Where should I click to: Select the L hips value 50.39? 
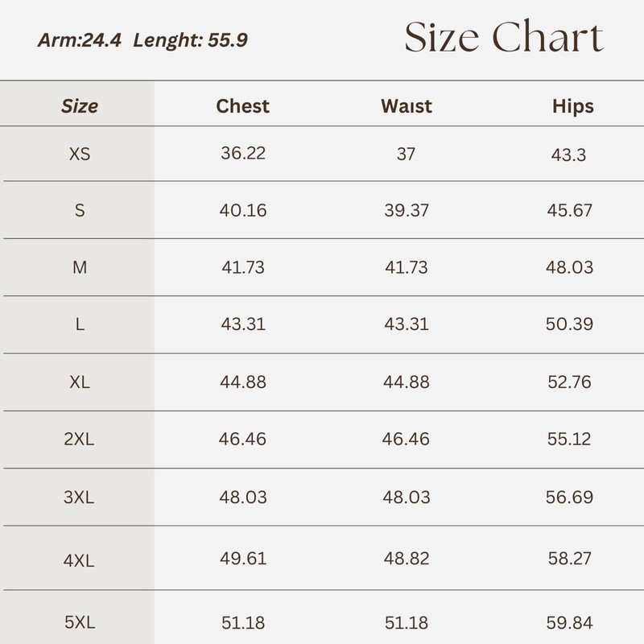click(569, 324)
